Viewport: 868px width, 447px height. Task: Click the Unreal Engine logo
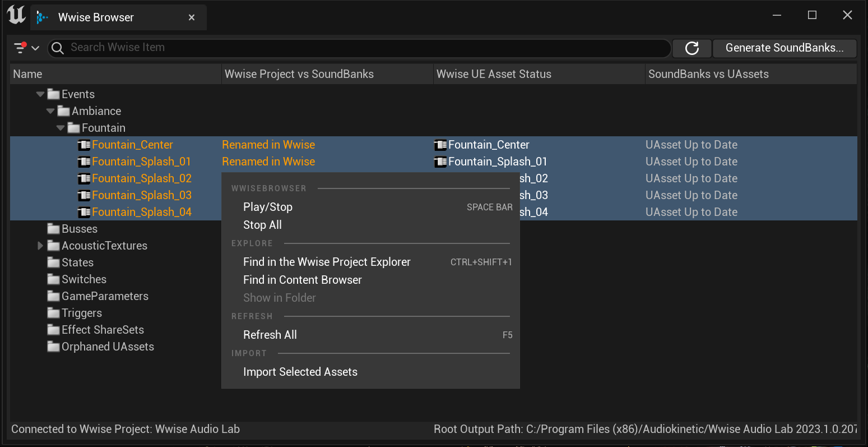point(16,15)
